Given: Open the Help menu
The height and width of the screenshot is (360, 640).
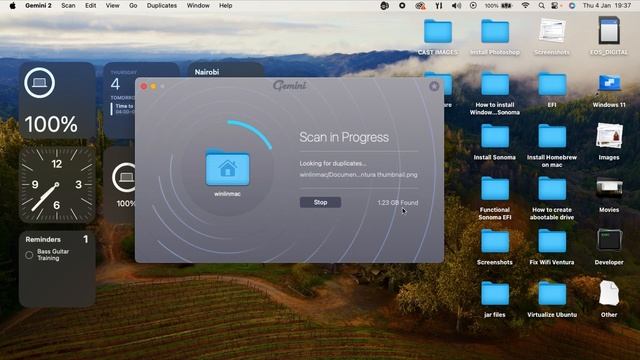Looking at the screenshot, I should click(226, 5).
